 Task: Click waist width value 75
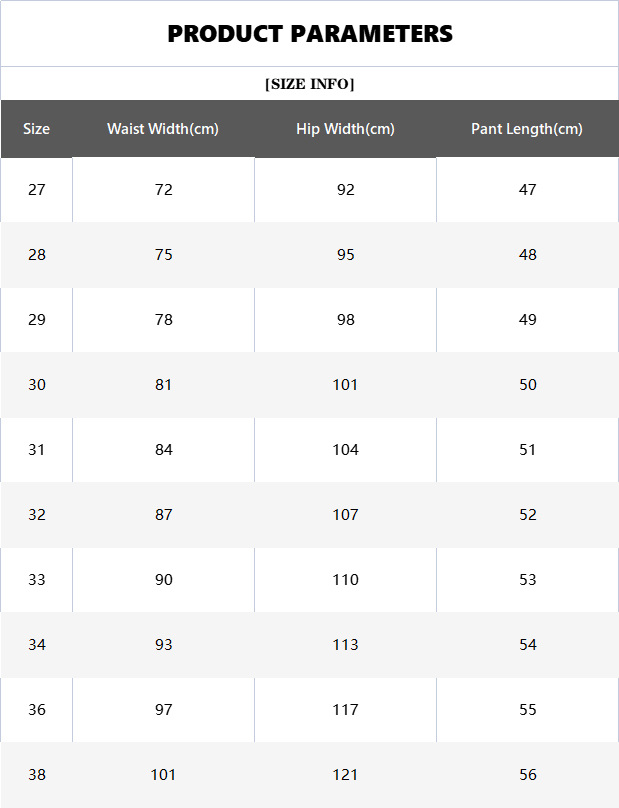pos(163,255)
